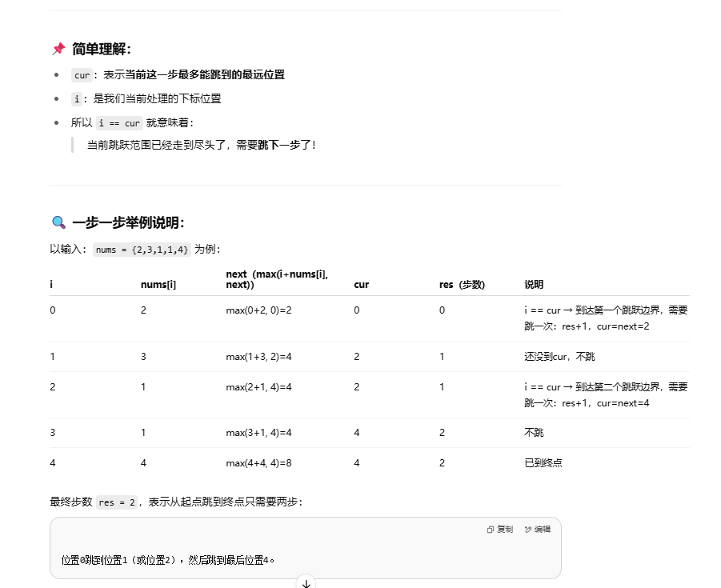The image size is (721, 588).
Task: Click the table header res (步数)
Action: pos(462,285)
